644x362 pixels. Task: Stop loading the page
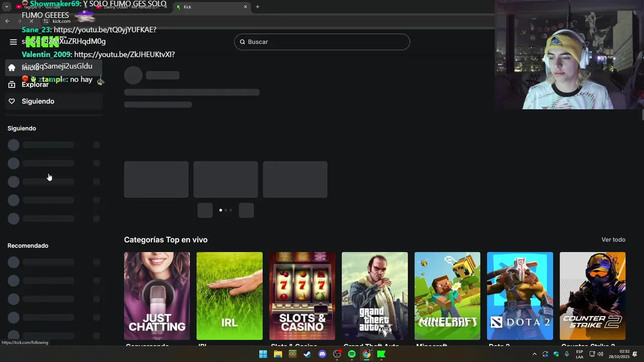click(31, 21)
